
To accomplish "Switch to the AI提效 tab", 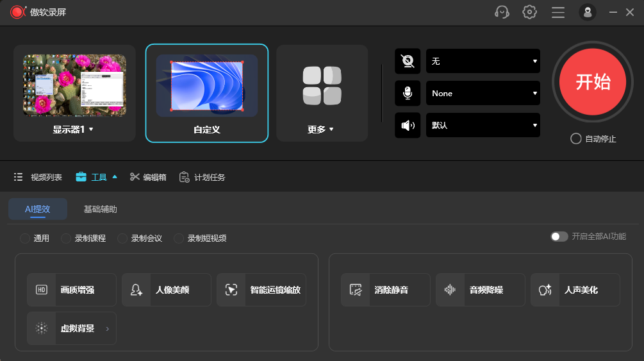I will click(38, 209).
